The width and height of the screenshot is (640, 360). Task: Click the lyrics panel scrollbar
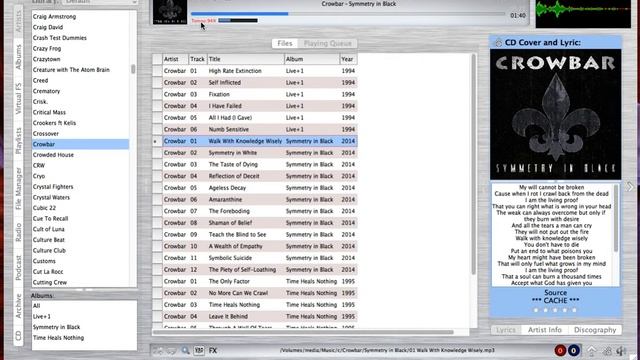click(616, 218)
